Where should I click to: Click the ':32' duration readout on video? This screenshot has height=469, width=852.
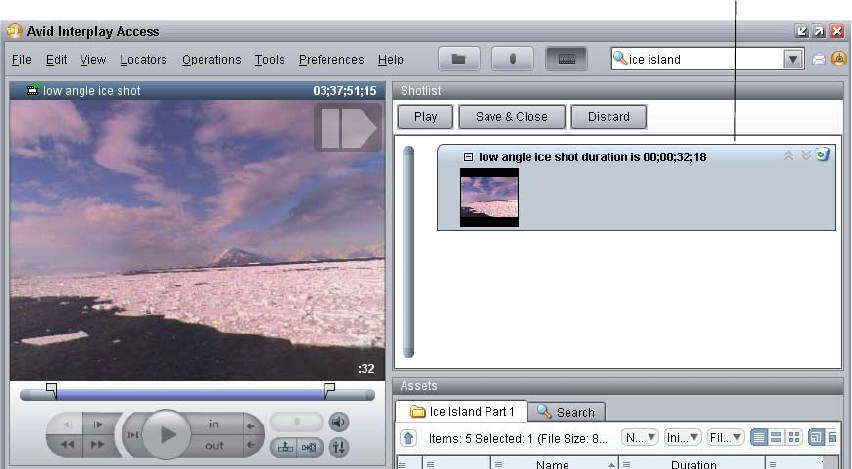pos(366,368)
